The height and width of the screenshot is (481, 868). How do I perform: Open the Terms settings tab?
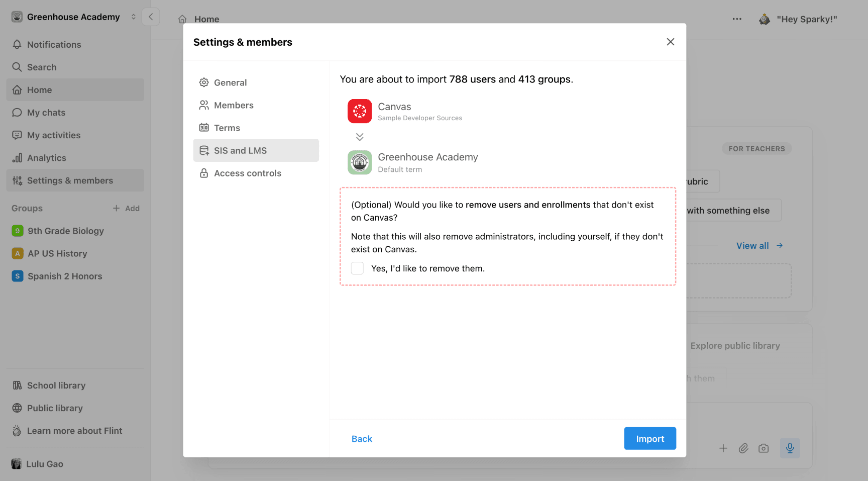[x=256, y=128]
